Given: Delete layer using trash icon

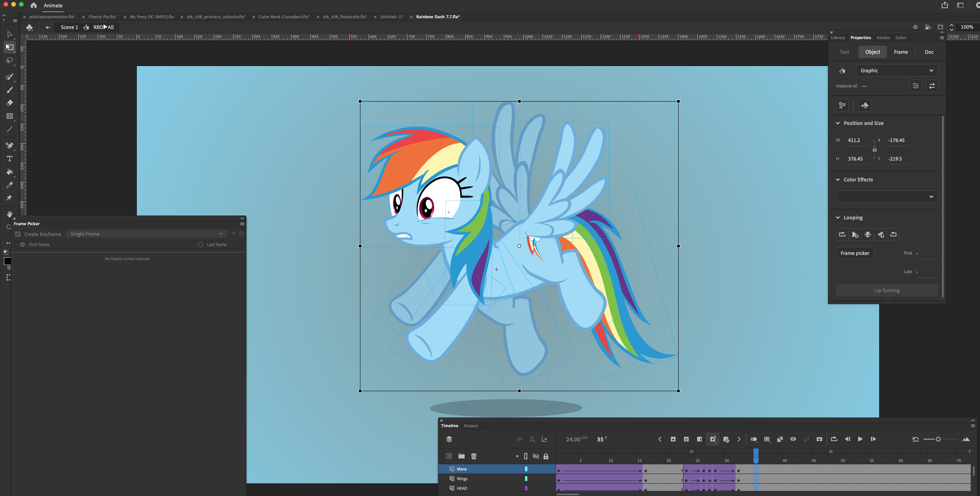Looking at the screenshot, I should [x=474, y=456].
